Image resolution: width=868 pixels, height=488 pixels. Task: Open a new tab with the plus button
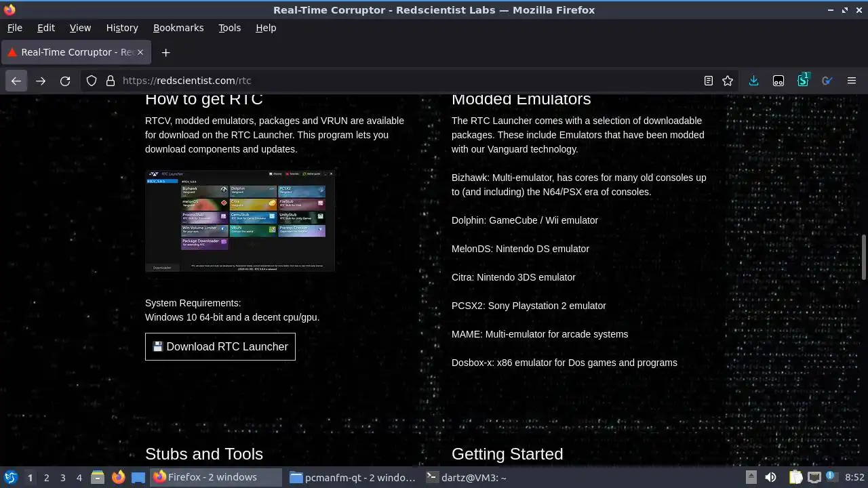click(x=165, y=52)
